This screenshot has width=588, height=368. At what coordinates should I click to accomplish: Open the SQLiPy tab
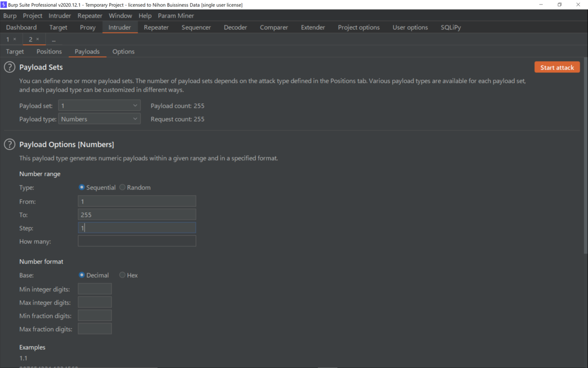pos(451,27)
